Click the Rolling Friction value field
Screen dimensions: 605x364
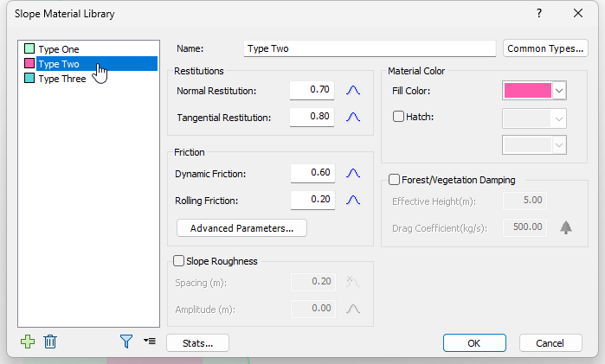tap(312, 200)
